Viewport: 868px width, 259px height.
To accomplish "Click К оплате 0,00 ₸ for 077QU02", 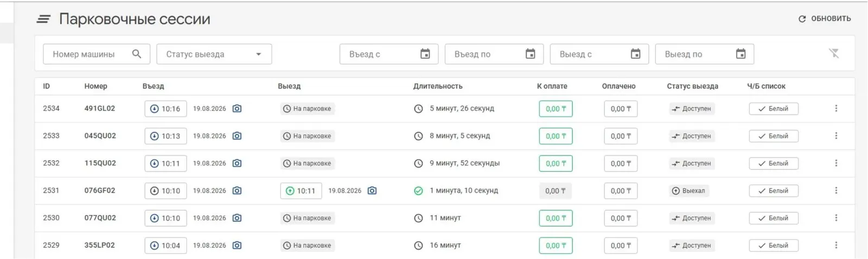I will tap(556, 218).
